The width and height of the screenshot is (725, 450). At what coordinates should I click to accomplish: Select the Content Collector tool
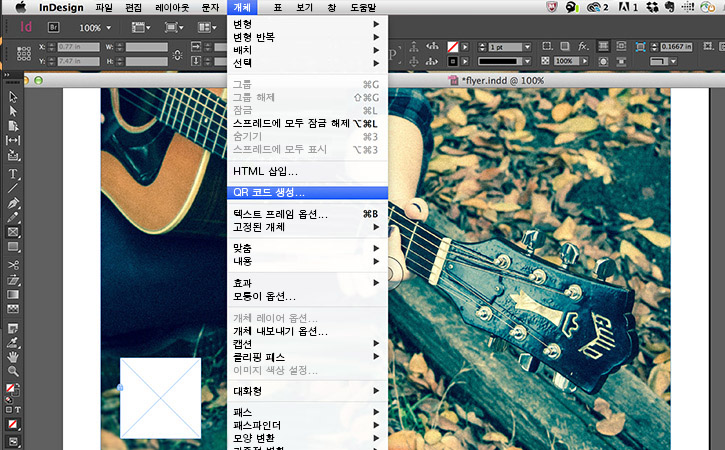click(13, 155)
